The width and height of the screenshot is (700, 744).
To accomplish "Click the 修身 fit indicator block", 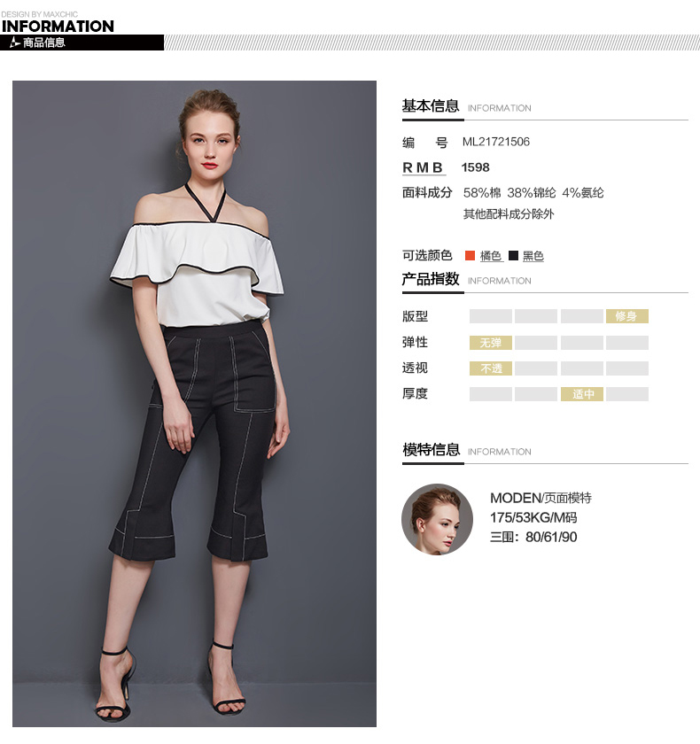I will (627, 316).
